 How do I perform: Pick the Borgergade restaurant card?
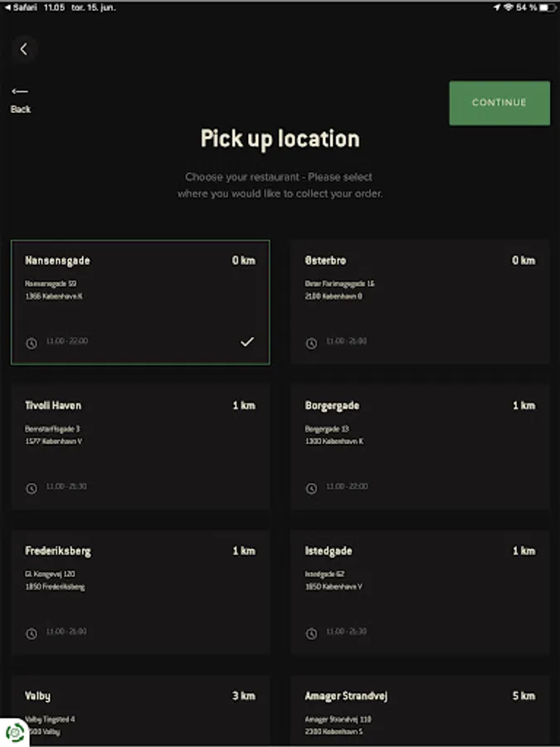pos(420,447)
